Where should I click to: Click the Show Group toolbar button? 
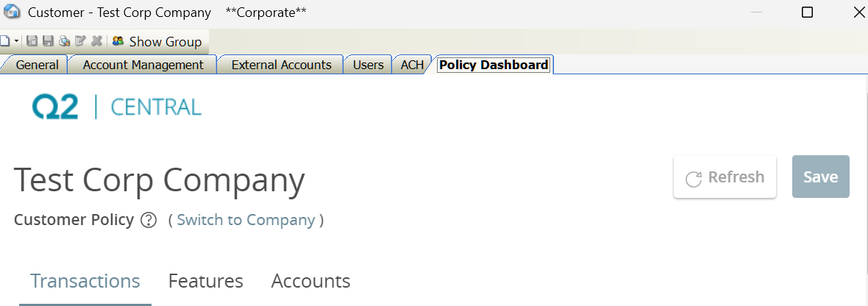[157, 41]
